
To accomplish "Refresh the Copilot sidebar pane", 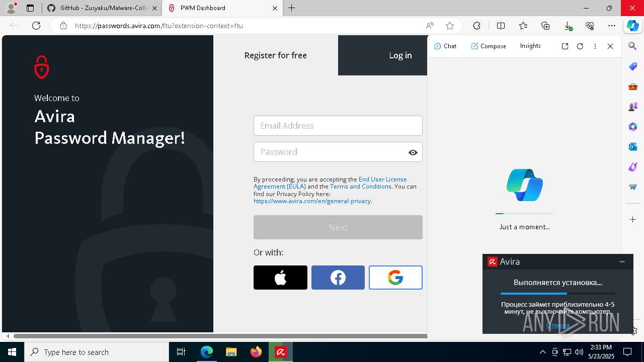I will tap(580, 46).
